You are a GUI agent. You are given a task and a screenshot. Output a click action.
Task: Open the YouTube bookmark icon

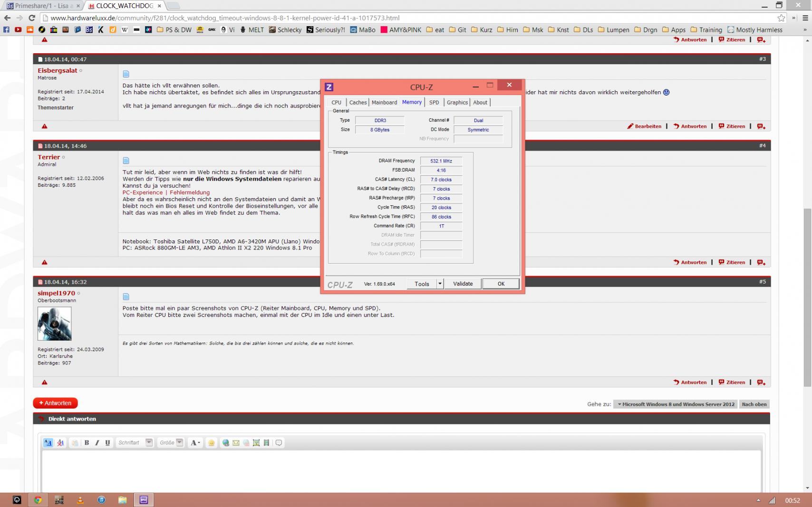coord(18,29)
